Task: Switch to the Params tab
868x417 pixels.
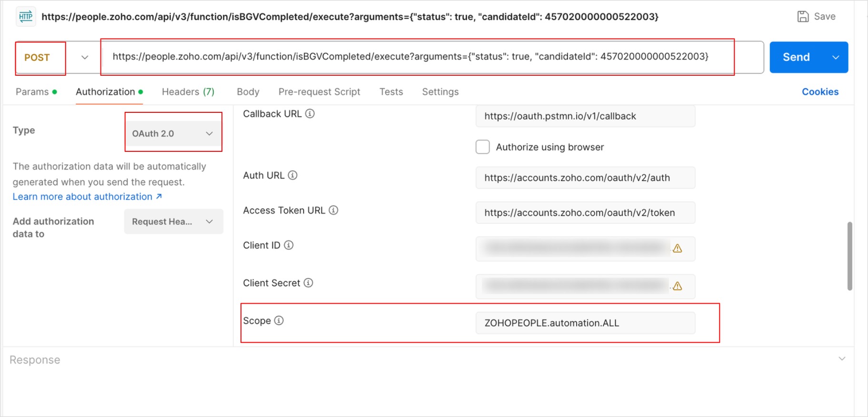Action: [36, 92]
